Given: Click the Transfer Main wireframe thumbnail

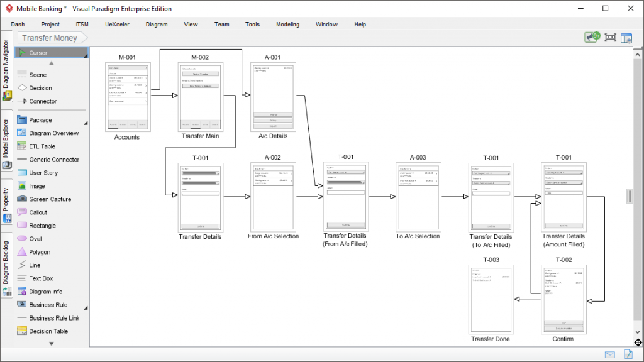Looking at the screenshot, I should click(x=201, y=97).
